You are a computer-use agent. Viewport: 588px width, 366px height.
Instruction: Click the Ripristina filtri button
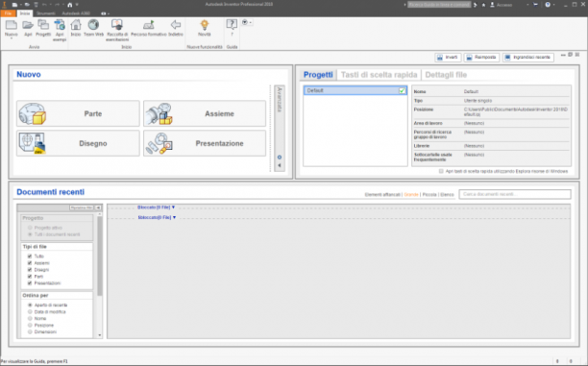(82, 207)
